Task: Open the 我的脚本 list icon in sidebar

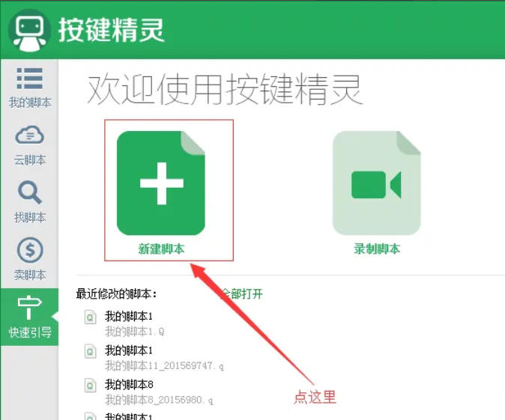Action: 29,79
